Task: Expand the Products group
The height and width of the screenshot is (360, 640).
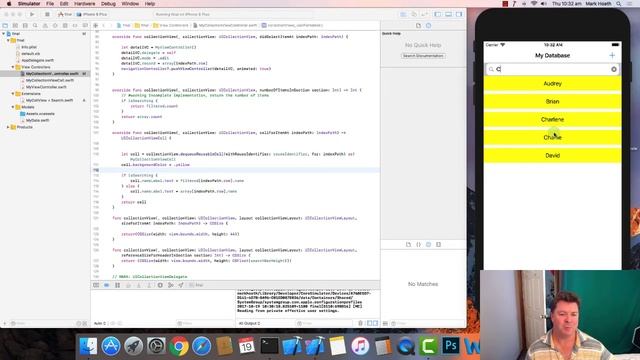Action: 8,127
